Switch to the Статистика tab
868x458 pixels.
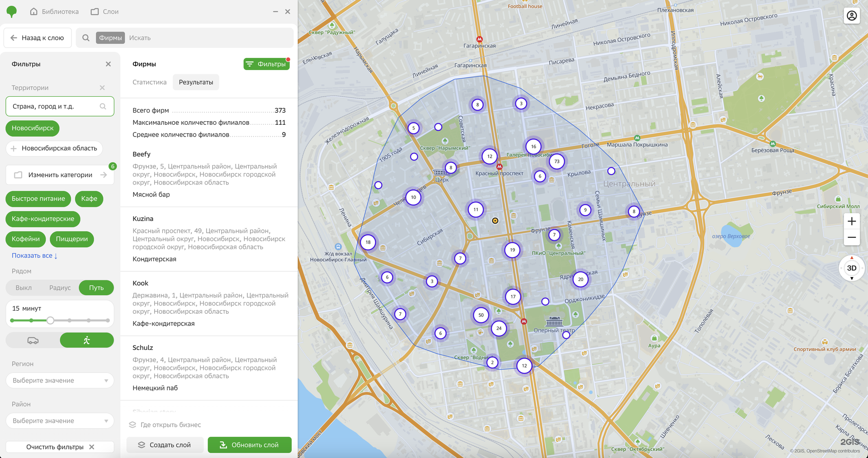tap(149, 82)
